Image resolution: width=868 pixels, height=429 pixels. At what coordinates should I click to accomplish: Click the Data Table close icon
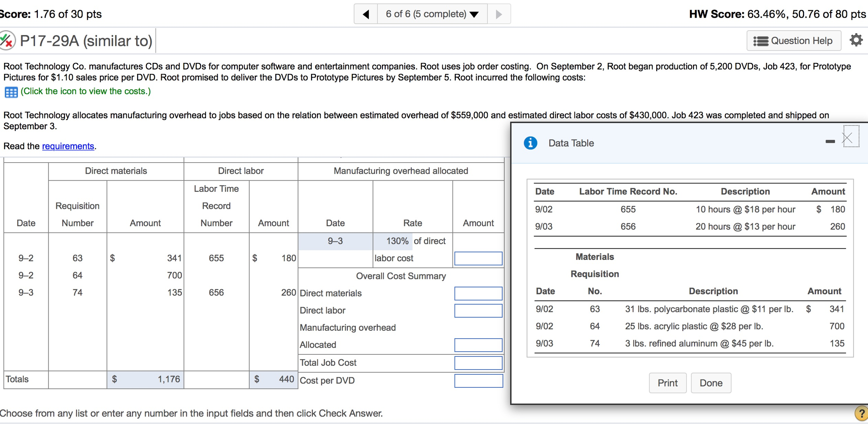[x=848, y=138]
